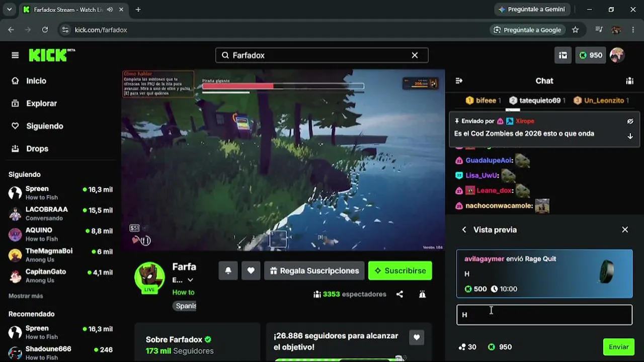
Task: Click the report icon beside share
Action: pyautogui.click(x=422, y=295)
